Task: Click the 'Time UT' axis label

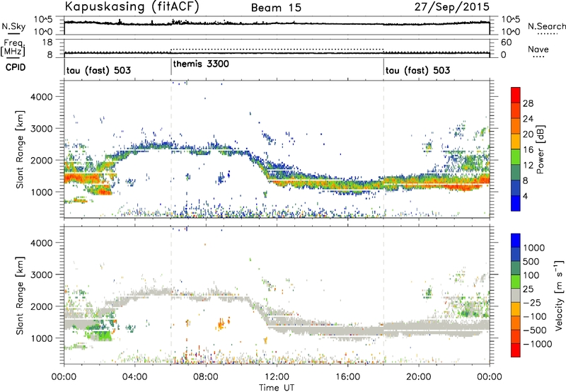Action: point(277,388)
